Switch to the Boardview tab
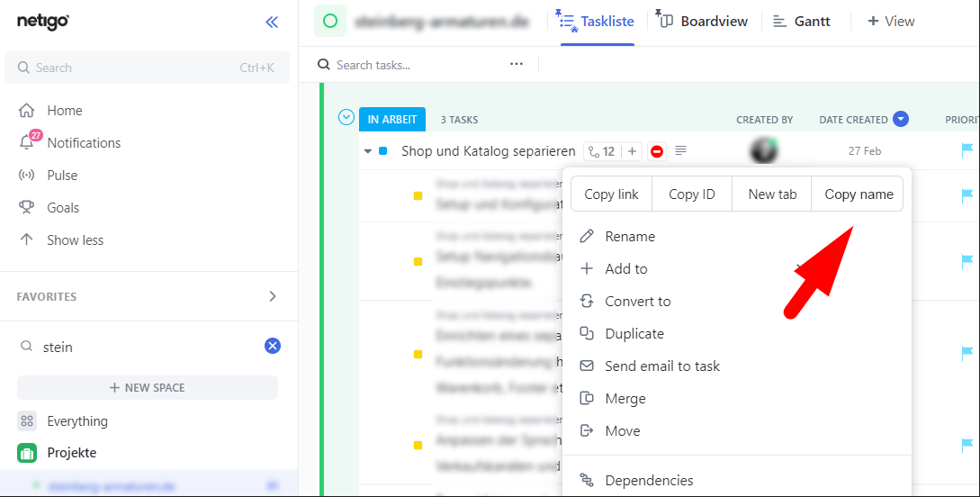 702,22
